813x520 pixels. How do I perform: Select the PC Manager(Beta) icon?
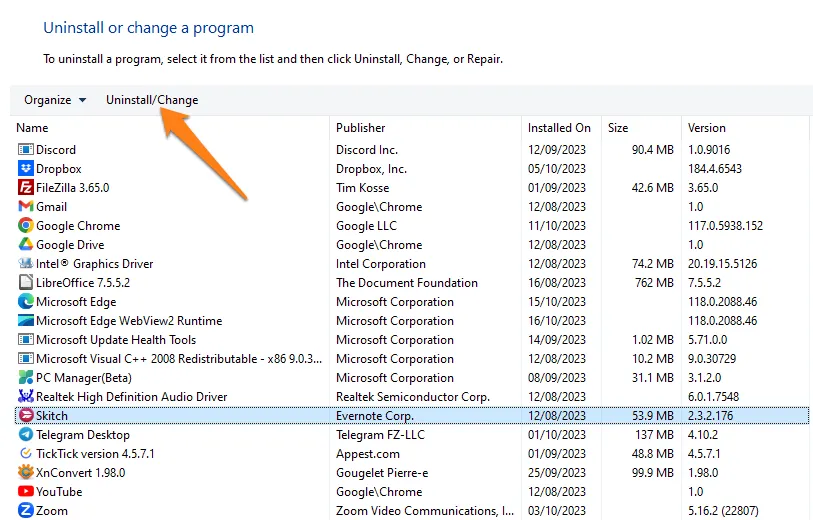(x=25, y=377)
